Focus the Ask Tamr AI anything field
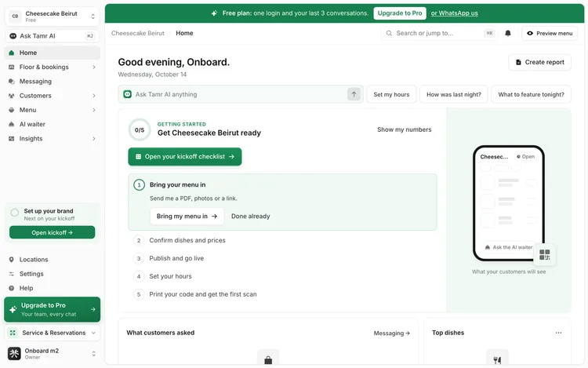 (x=241, y=94)
